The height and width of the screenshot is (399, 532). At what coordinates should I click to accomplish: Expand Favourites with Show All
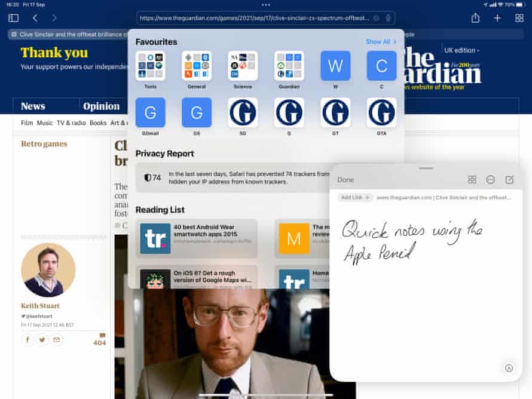point(381,42)
